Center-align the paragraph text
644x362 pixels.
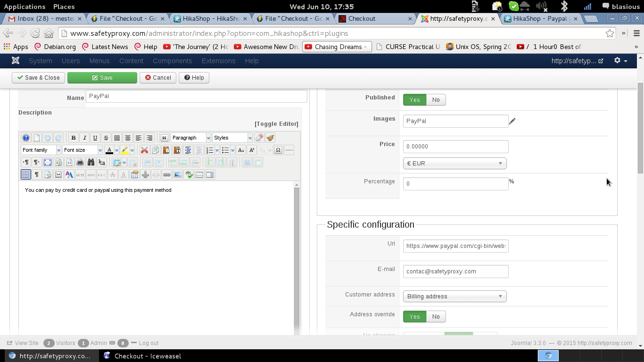[x=128, y=138]
